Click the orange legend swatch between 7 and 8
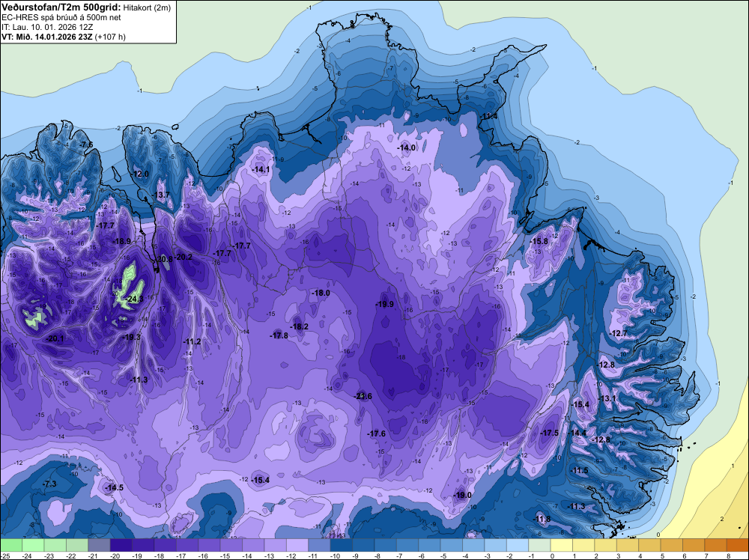 [x=715, y=545]
